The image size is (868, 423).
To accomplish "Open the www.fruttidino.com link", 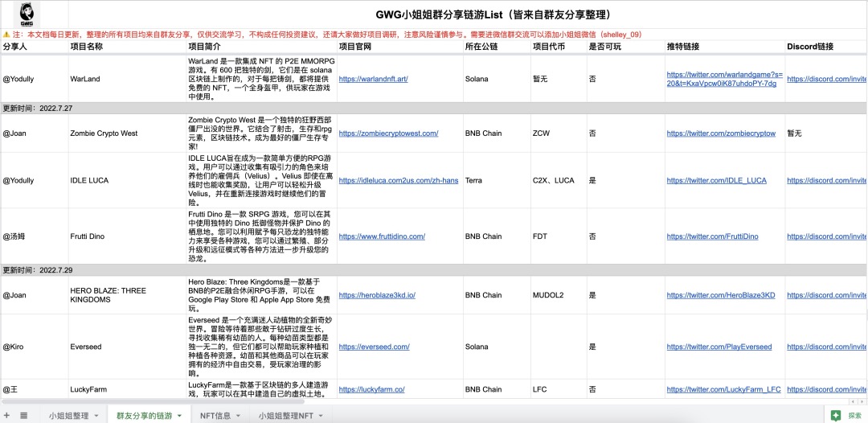I will [382, 236].
